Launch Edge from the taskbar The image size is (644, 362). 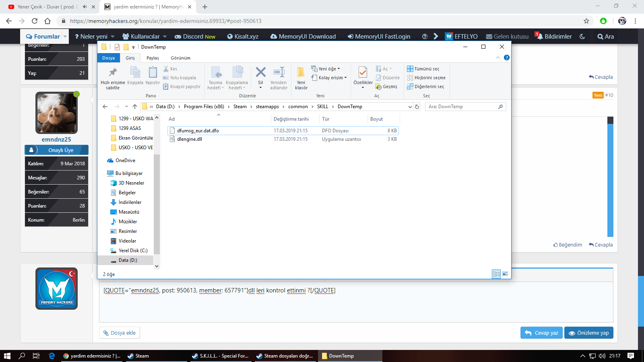click(x=52, y=356)
